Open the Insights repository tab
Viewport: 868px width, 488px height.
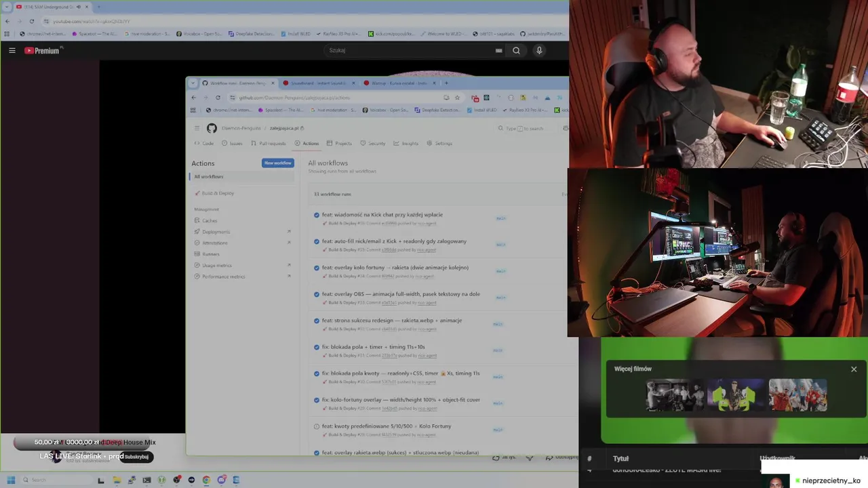pyautogui.click(x=406, y=144)
